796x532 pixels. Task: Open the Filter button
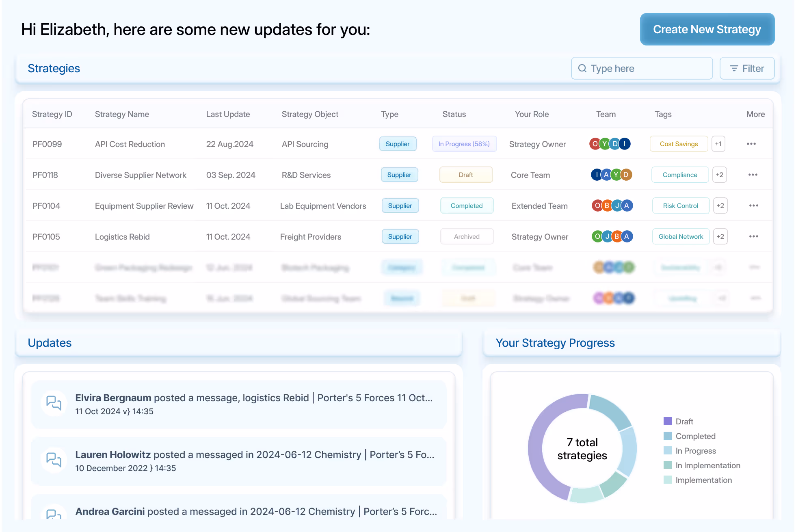coord(747,68)
